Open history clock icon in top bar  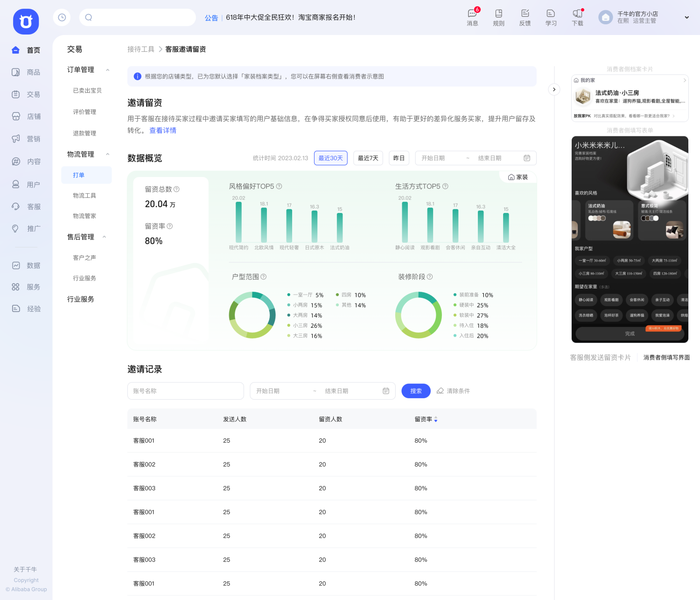pos(62,17)
